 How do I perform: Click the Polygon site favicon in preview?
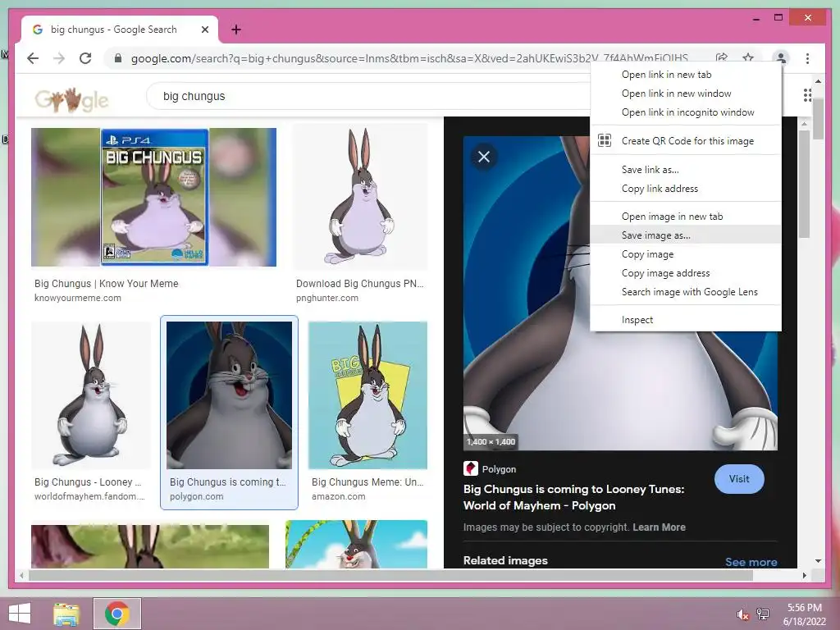click(x=470, y=468)
